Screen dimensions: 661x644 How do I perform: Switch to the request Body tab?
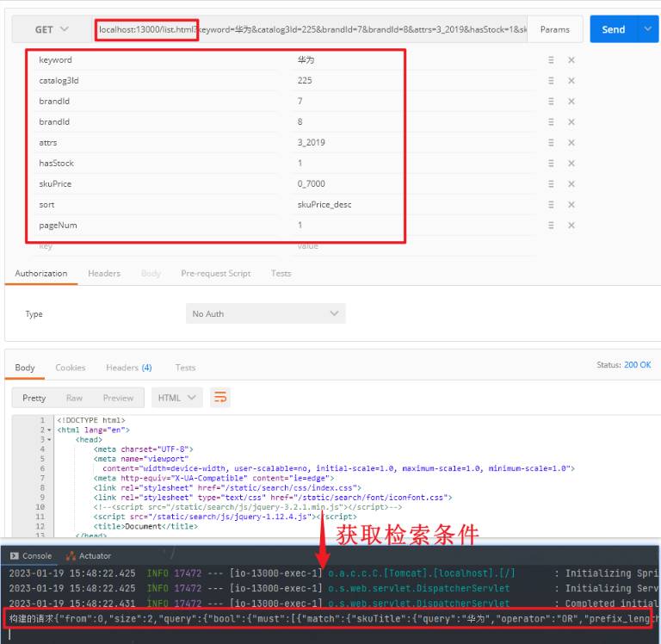151,273
